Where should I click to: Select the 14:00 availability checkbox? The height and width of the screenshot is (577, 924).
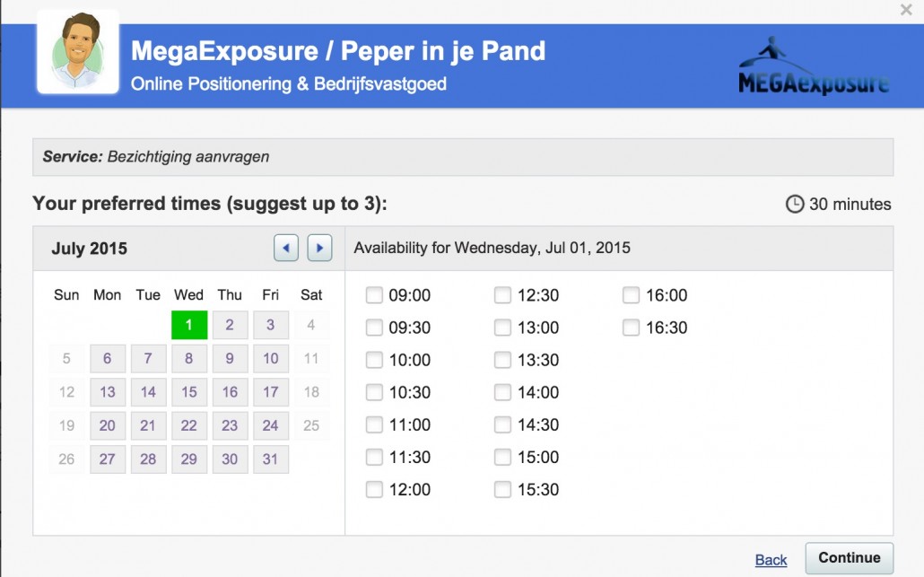(502, 392)
